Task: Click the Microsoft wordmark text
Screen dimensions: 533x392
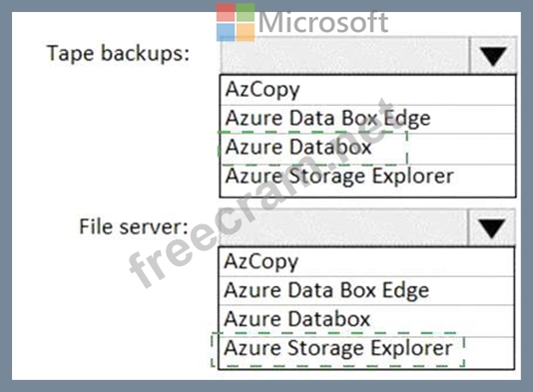Action: tap(323, 23)
